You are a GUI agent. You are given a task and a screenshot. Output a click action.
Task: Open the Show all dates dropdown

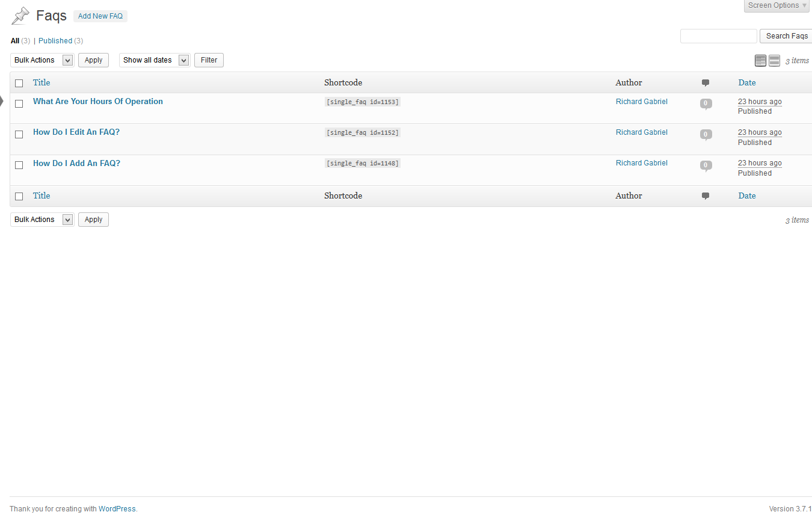point(155,60)
